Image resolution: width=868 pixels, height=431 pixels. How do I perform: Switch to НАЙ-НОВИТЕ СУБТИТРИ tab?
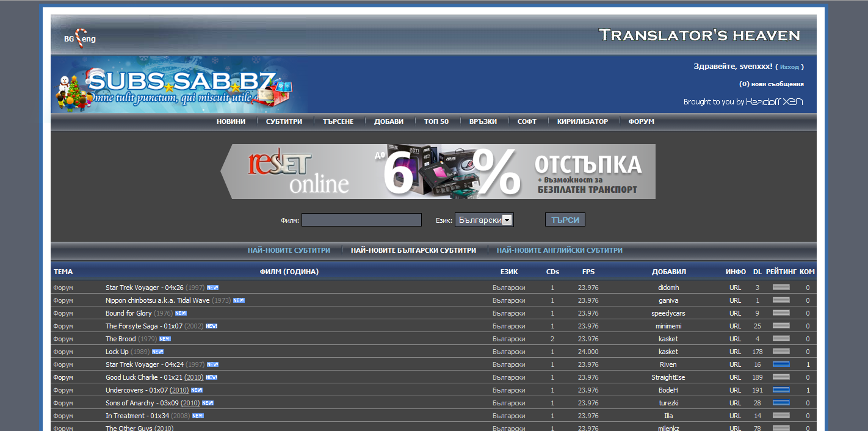click(289, 250)
